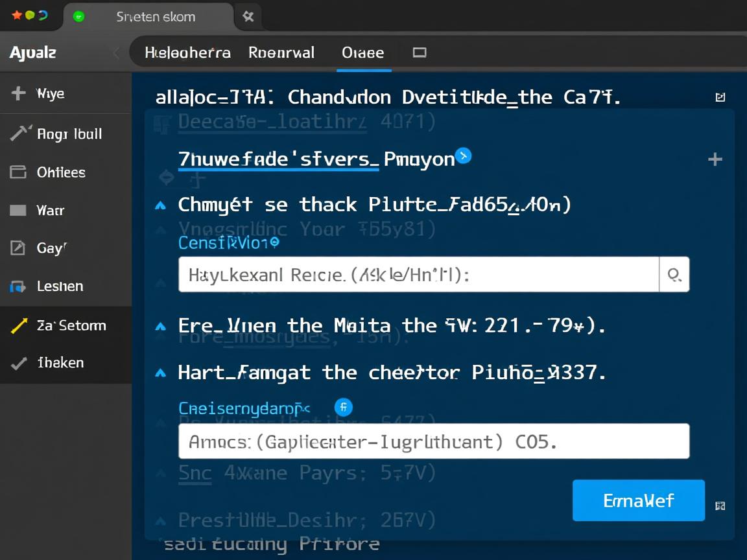Click the plus icon beside Wiye

point(18,93)
